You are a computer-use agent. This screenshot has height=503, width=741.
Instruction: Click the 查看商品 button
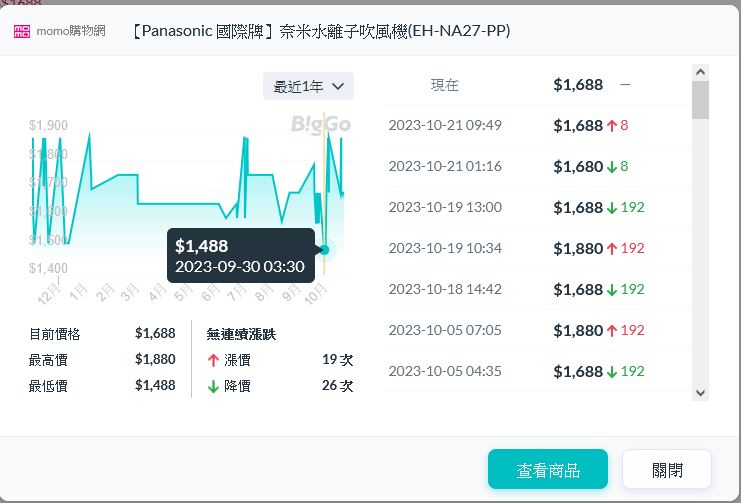[547, 469]
